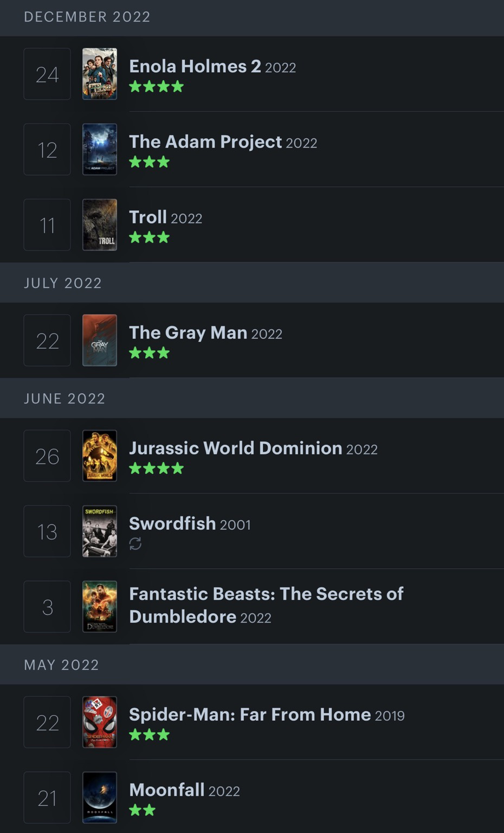Select the Troll movie poster
The image size is (504, 833).
[x=100, y=225]
